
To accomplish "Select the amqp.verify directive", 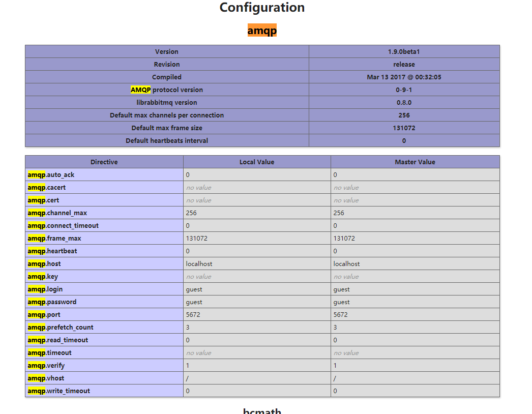I will [46, 366].
